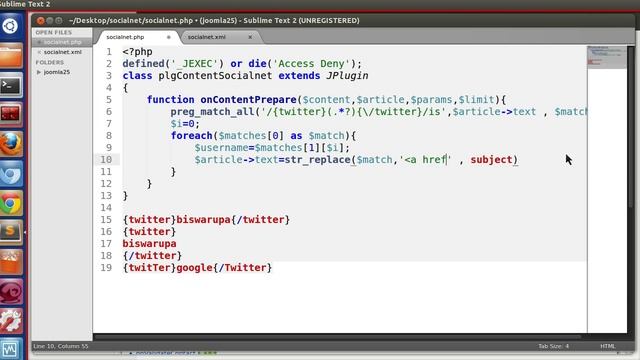
Task: Click 'str_replace' on line 10
Action: pos(317,160)
